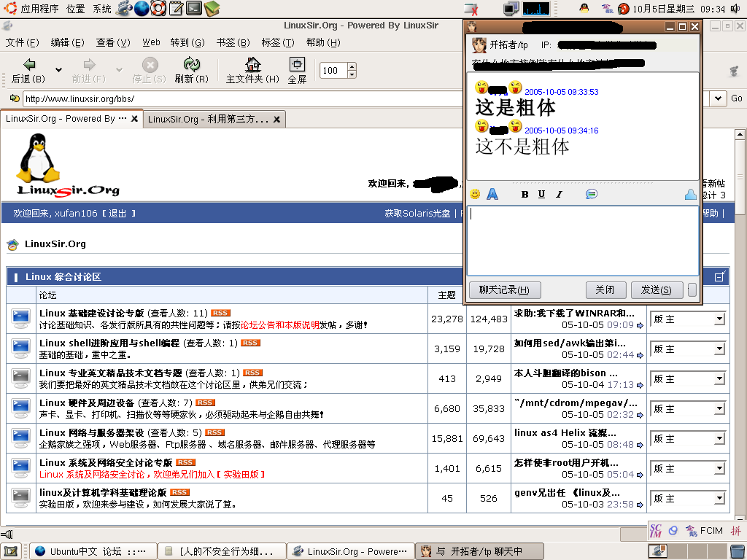Click the 退出 logout link
The height and width of the screenshot is (560, 747).
(x=117, y=214)
